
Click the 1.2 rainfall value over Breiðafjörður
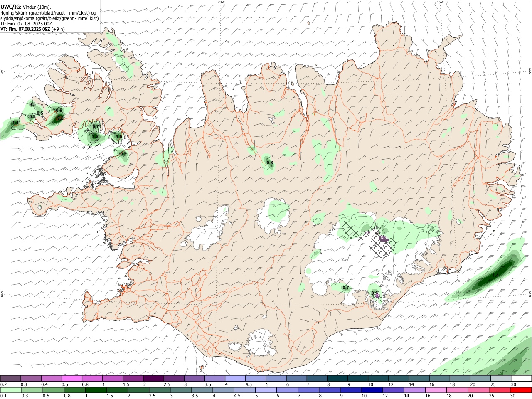click(x=95, y=136)
